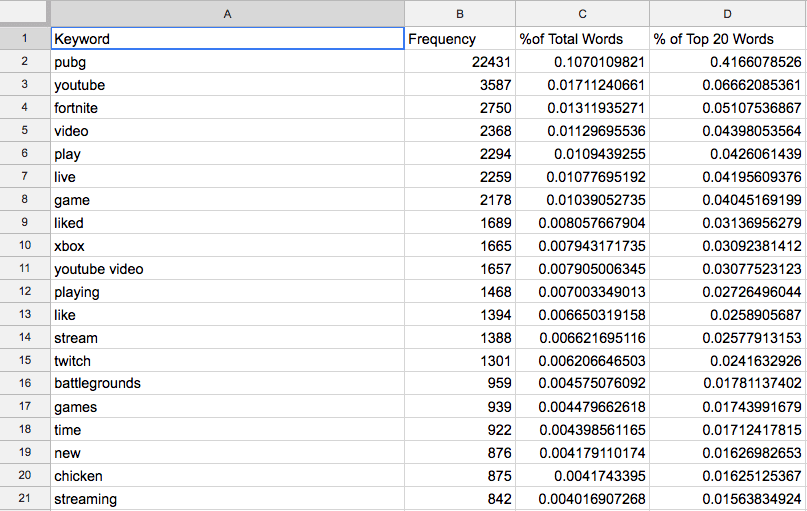Click frequency value 2178
The image size is (807, 511).
[x=460, y=200]
